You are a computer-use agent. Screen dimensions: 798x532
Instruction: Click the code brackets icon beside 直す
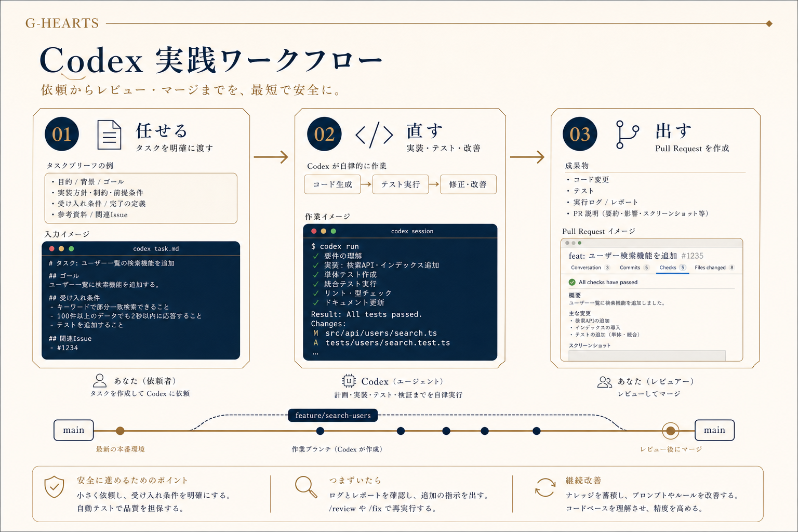[x=374, y=135]
